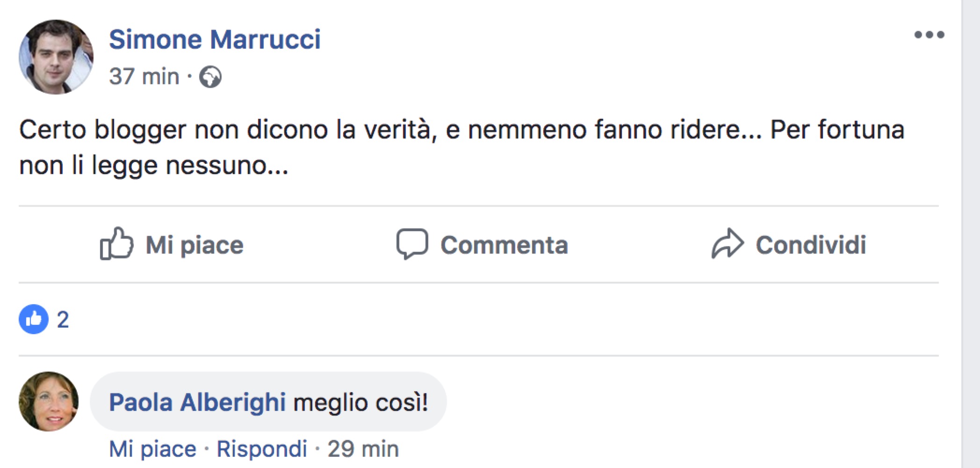Image resolution: width=980 pixels, height=468 pixels.
Task: Click the speech bubble comment icon
Action: tap(412, 244)
